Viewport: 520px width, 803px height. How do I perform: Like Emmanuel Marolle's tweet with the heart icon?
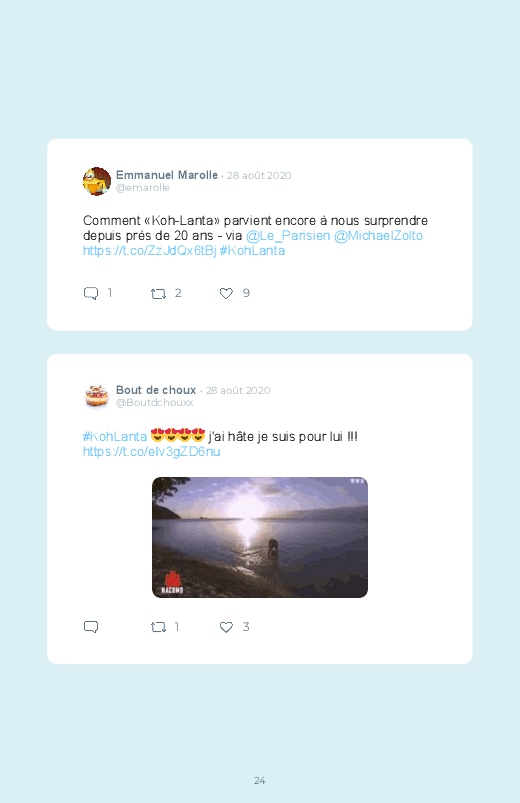pyautogui.click(x=226, y=293)
